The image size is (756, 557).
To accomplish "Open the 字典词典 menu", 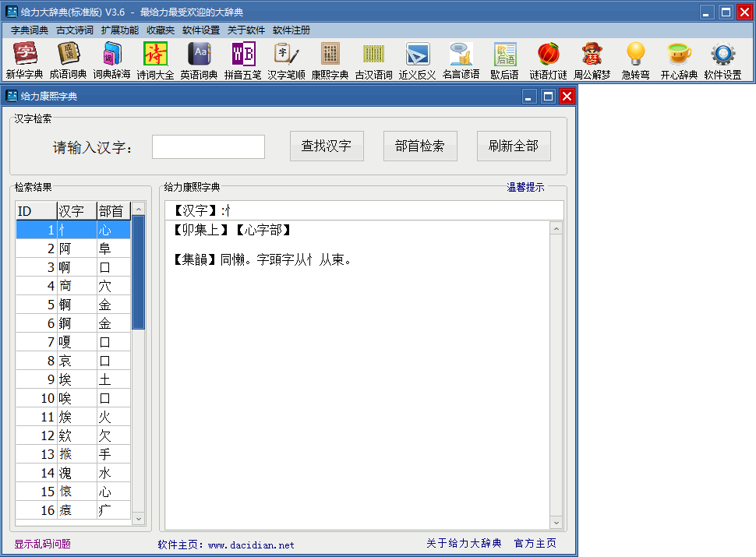I will (x=30, y=30).
